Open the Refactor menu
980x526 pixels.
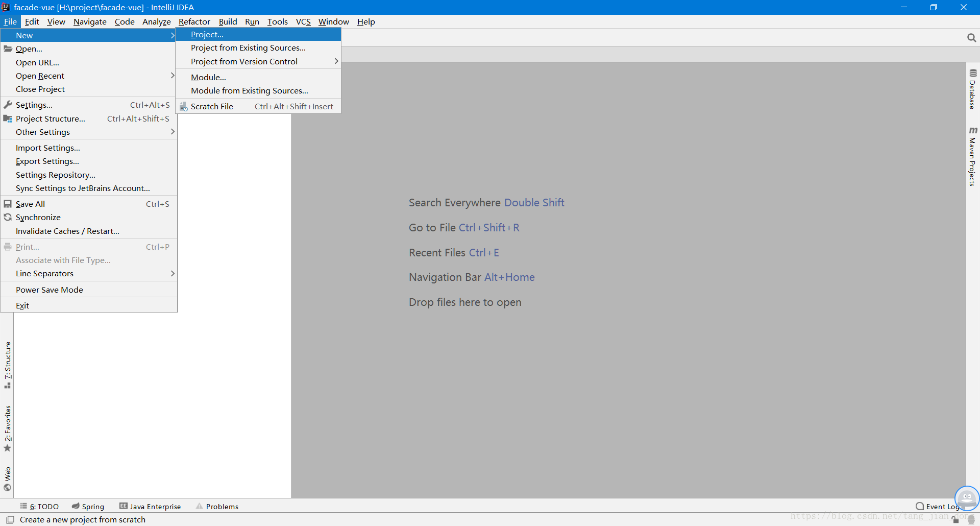pyautogui.click(x=194, y=21)
